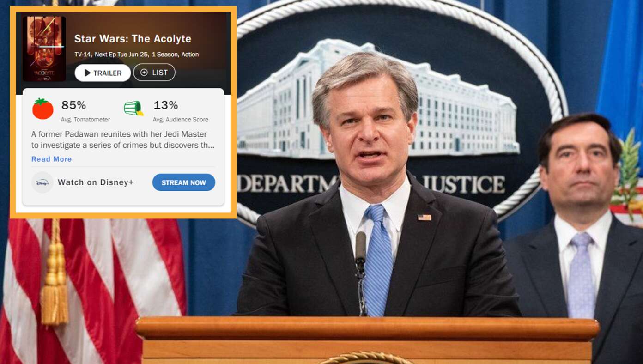Click the Avg. Tomatometer label
The height and width of the screenshot is (364, 643).
click(85, 120)
